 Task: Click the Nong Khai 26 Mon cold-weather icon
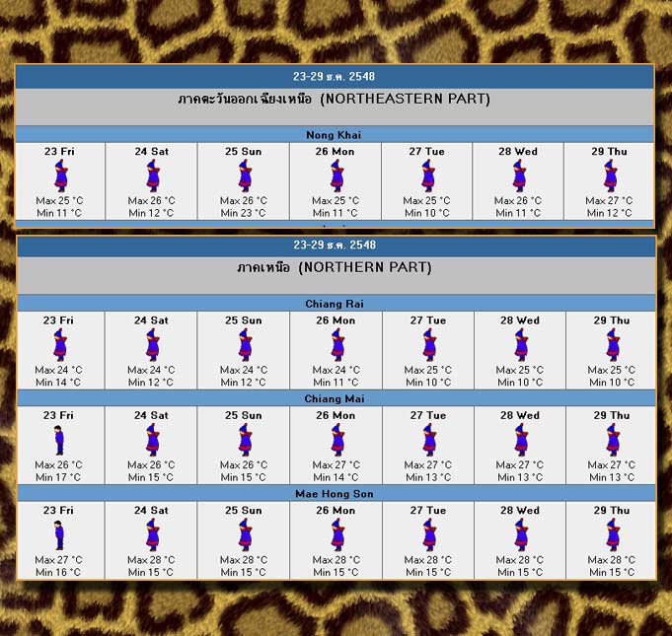point(336,176)
